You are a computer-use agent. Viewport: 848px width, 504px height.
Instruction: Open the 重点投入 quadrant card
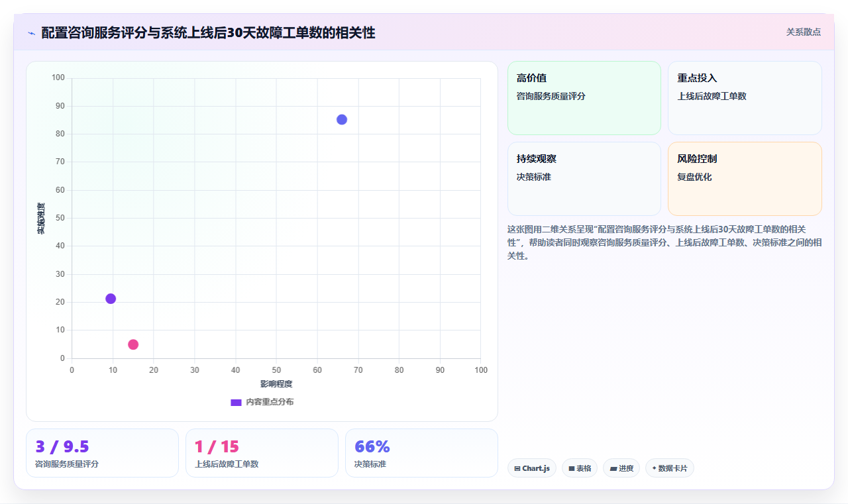tap(745, 98)
